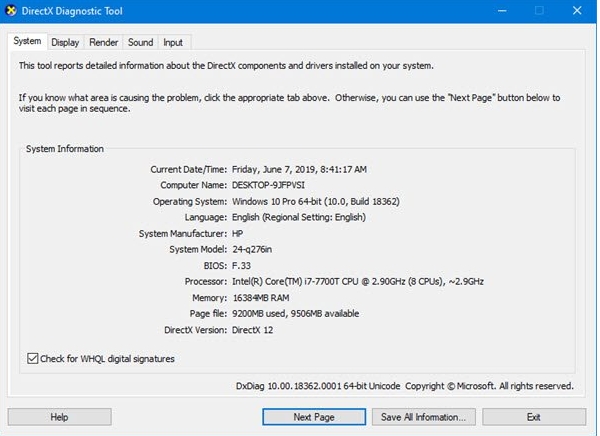This screenshot has height=436, width=600.
Task: Minimize the DirectX Diagnostic Tool window
Action: 497,11
